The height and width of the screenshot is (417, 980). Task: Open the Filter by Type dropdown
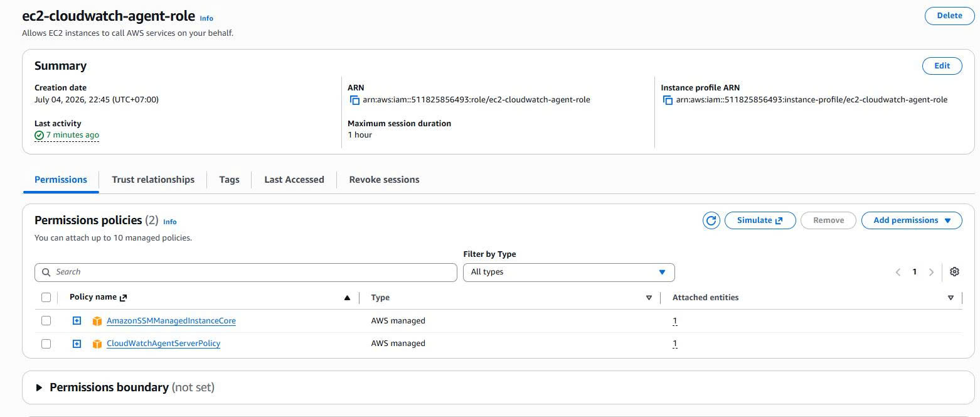568,272
